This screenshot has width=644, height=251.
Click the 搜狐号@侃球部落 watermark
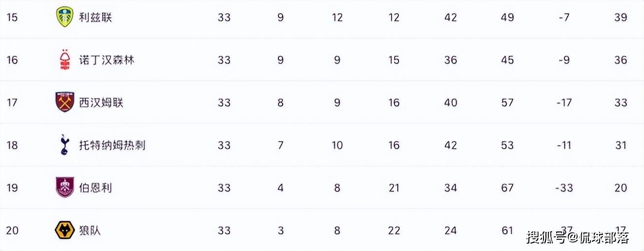pyautogui.click(x=577, y=238)
